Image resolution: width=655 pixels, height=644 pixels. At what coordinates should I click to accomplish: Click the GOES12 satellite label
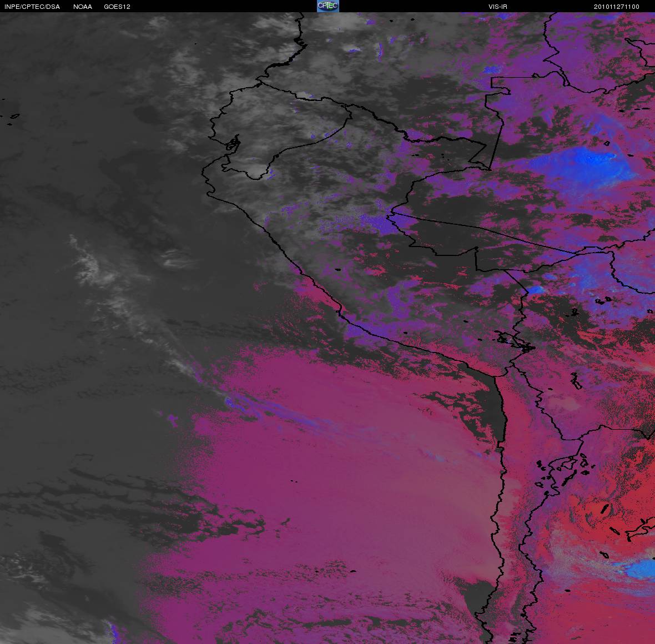[117, 7]
